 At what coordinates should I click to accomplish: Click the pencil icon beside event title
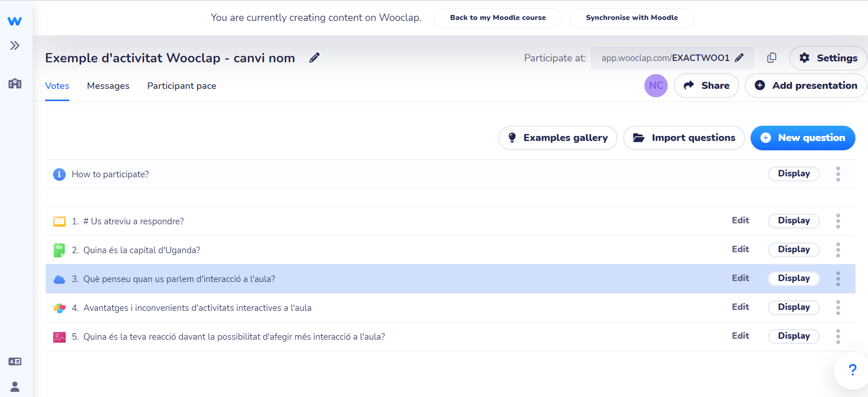click(314, 58)
